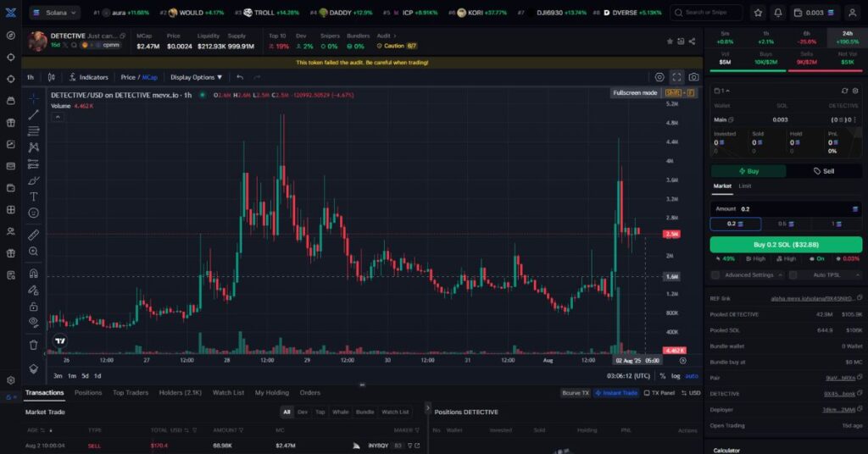Viewport: 868px width, 454px height.
Task: Switch to the Watch List tab
Action: [228, 393]
